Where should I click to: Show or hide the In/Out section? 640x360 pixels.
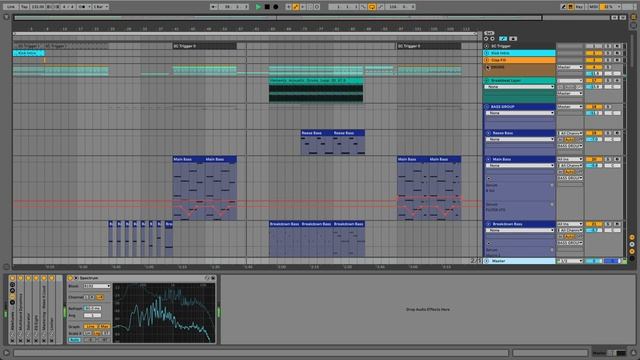click(x=632, y=237)
